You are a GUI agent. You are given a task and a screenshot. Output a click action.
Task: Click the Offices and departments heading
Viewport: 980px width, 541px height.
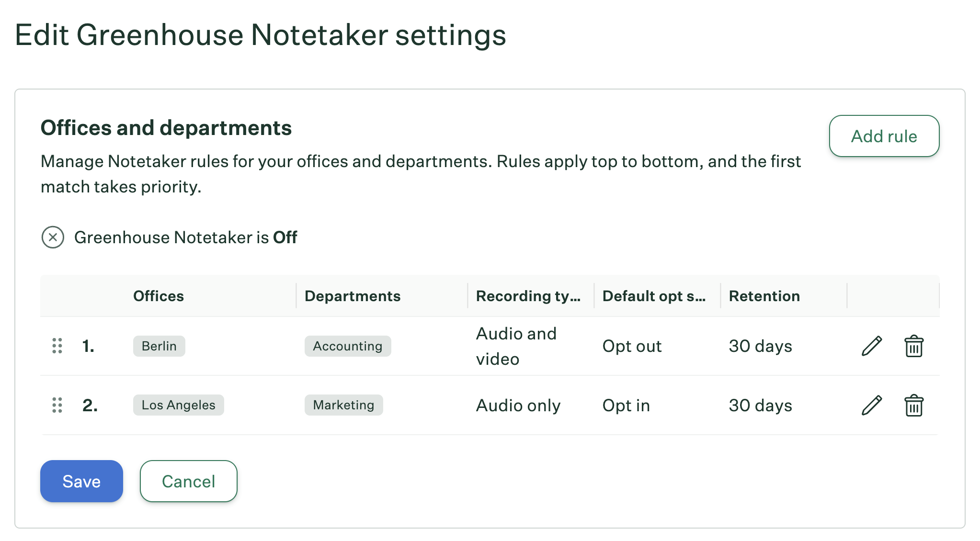(166, 128)
